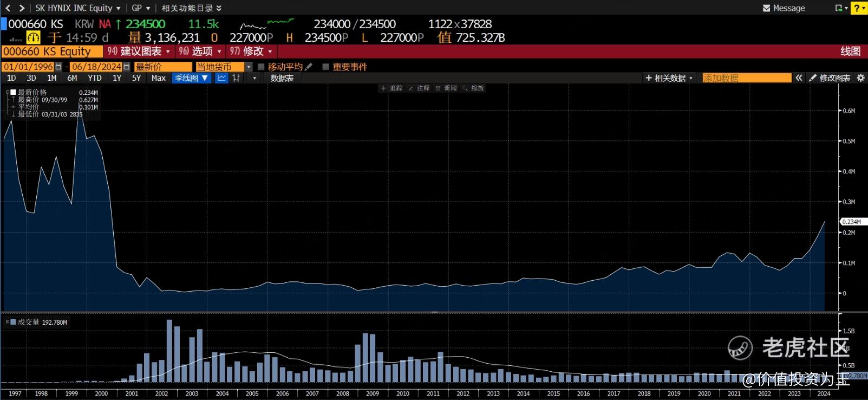Click the zoom (缩放) magnifier tool
868x400 pixels.
point(473,88)
